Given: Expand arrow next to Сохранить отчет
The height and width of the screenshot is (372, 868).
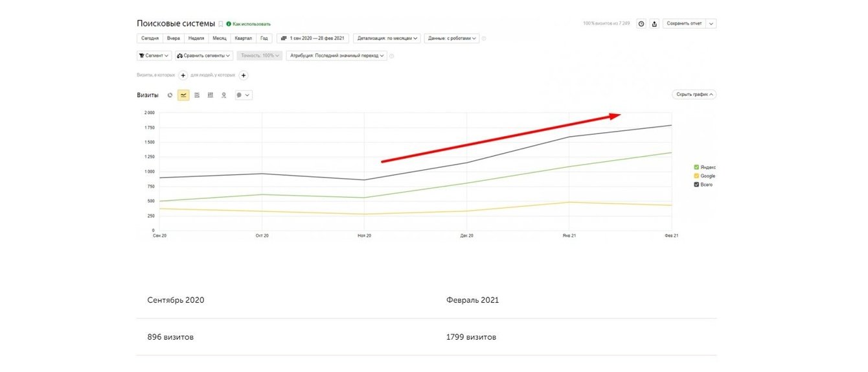Looking at the screenshot, I should click(x=711, y=23).
